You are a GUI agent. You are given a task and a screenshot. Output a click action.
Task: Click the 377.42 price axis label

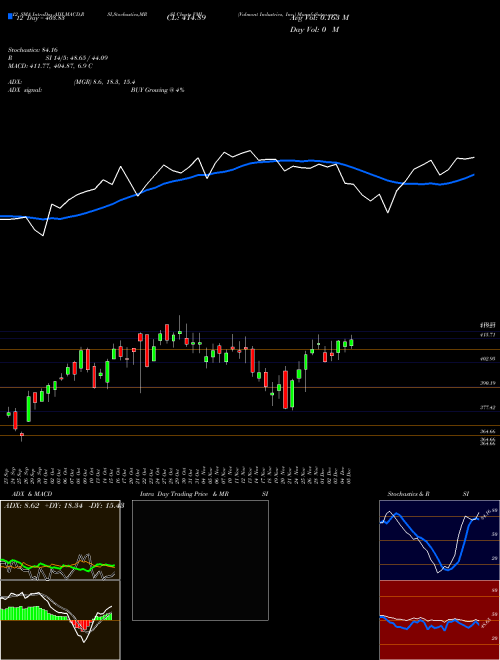point(487,407)
